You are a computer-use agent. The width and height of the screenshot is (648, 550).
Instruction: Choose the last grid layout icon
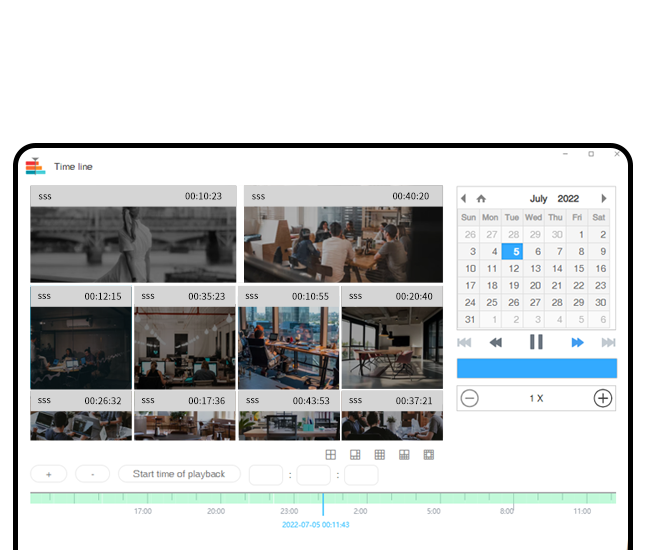429,455
